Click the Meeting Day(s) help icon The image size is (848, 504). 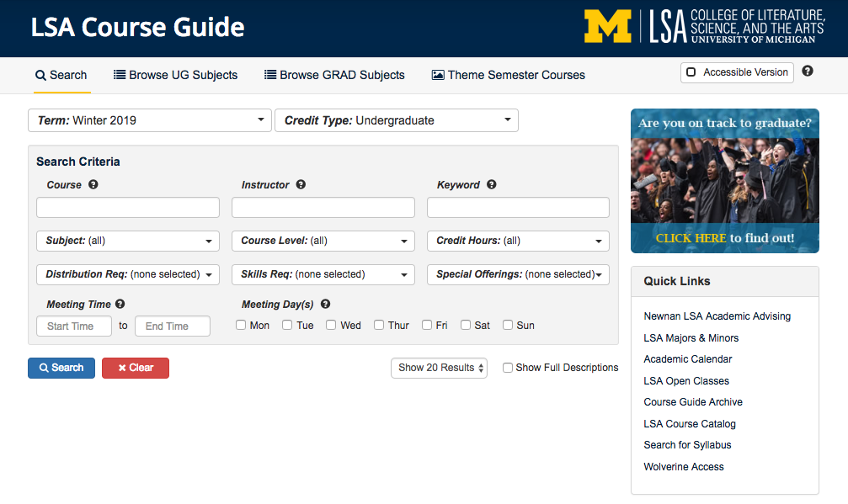(325, 304)
